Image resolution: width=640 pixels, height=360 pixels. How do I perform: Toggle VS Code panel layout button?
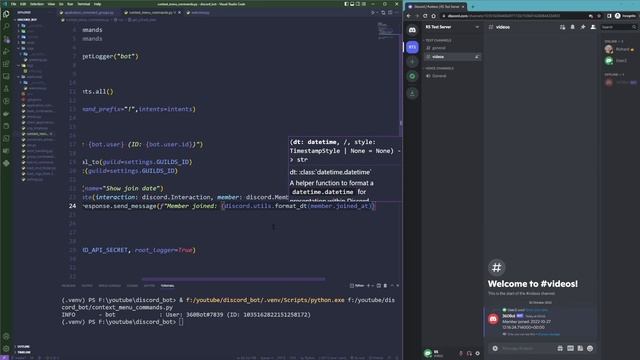(352, 4)
